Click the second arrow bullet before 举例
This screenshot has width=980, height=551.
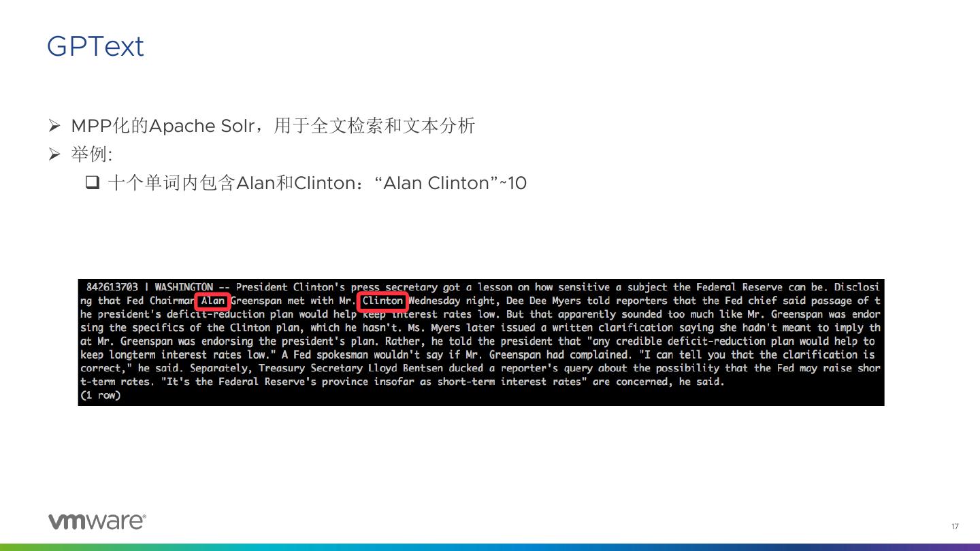click(x=54, y=154)
